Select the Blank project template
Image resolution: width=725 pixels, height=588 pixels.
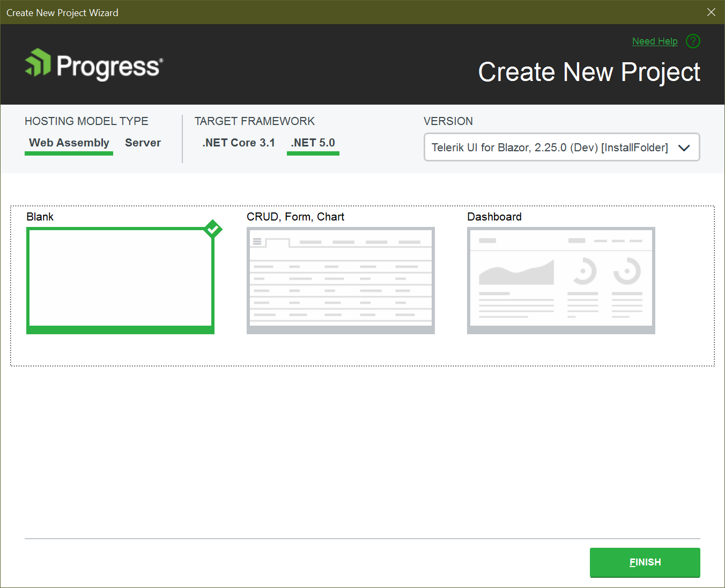click(x=120, y=279)
